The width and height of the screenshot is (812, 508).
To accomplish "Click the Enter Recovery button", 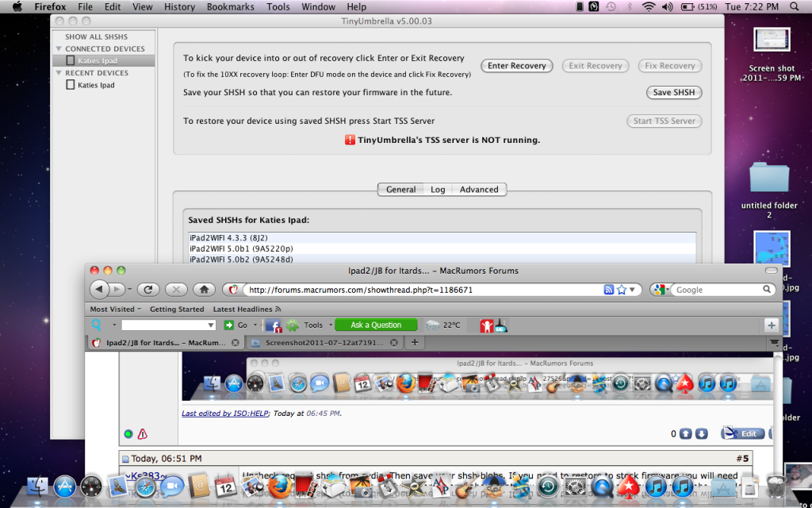I will pyautogui.click(x=517, y=66).
